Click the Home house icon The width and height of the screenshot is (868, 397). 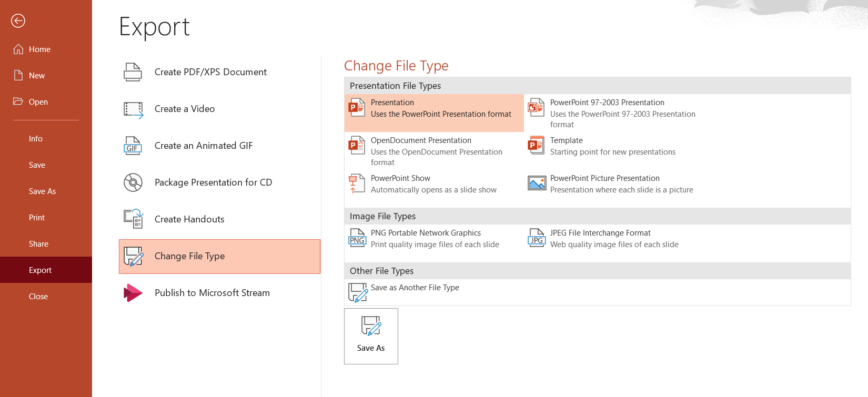(18, 49)
